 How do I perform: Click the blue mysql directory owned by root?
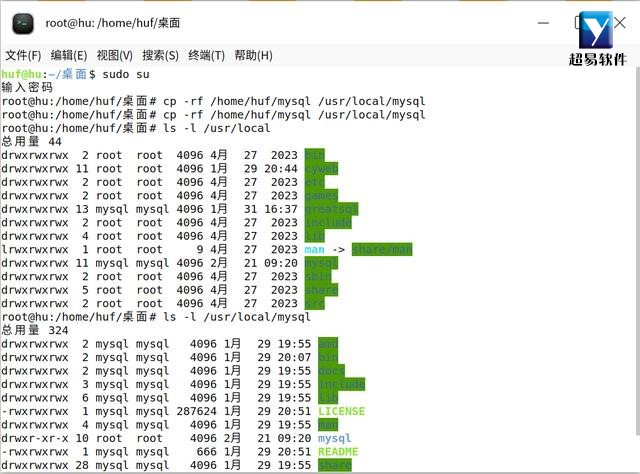(335, 438)
